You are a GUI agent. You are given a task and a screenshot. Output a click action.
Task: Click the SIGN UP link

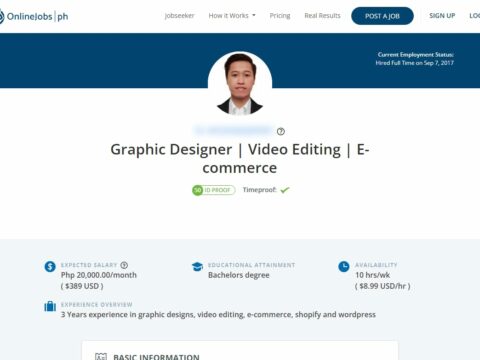pyautogui.click(x=442, y=16)
